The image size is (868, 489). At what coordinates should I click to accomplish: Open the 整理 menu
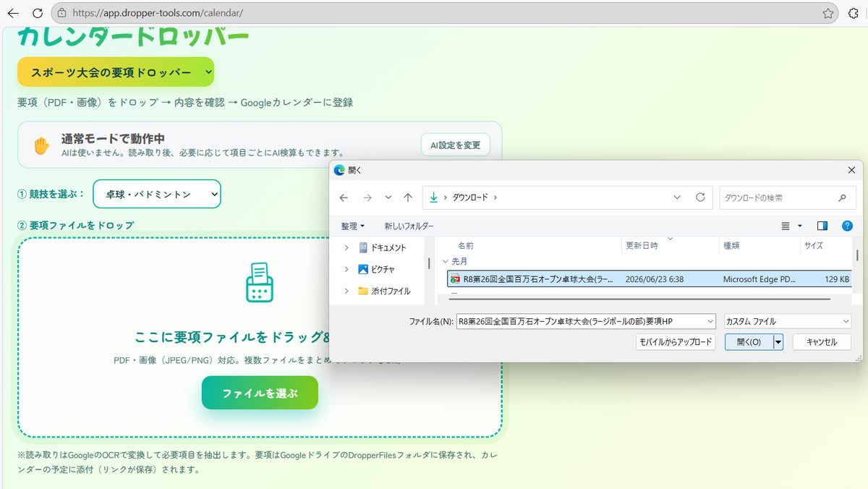(x=353, y=226)
